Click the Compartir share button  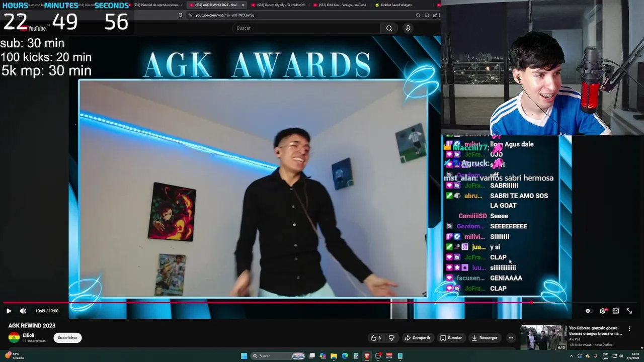click(x=418, y=338)
